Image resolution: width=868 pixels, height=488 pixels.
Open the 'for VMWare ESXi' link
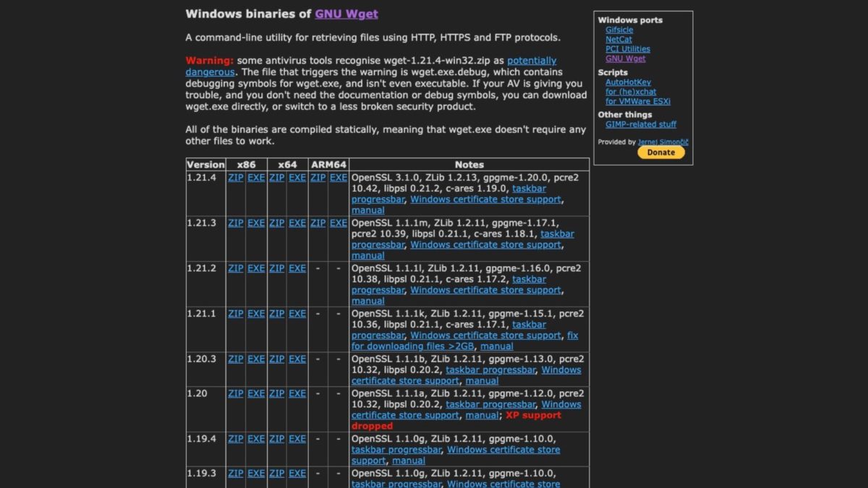(637, 101)
